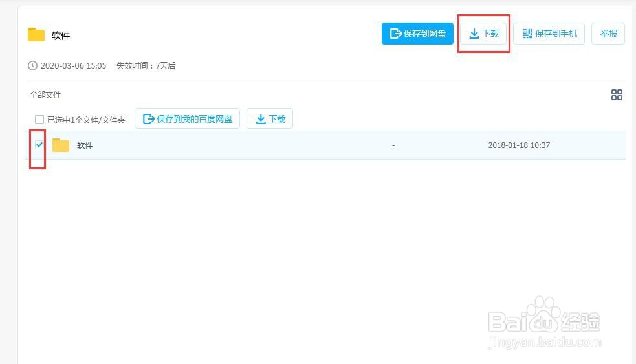Click the date 2018-01-18 10:37
Viewport: 636px width, 364px height.
click(x=519, y=145)
